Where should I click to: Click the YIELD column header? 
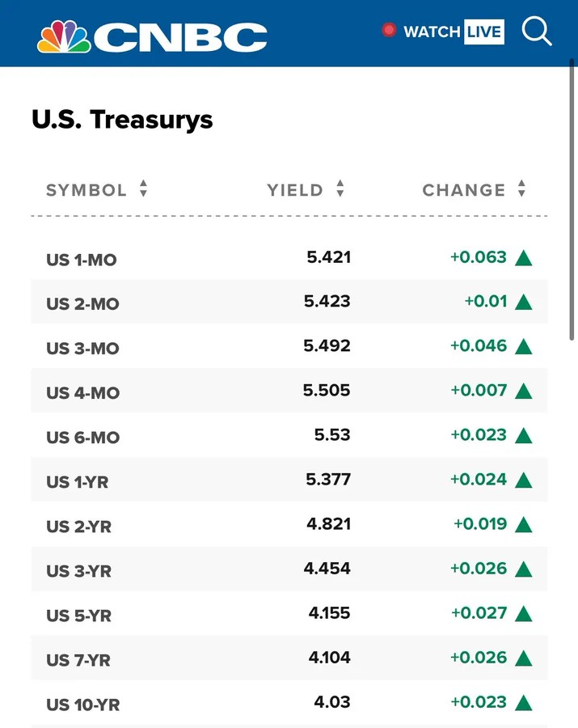point(295,190)
